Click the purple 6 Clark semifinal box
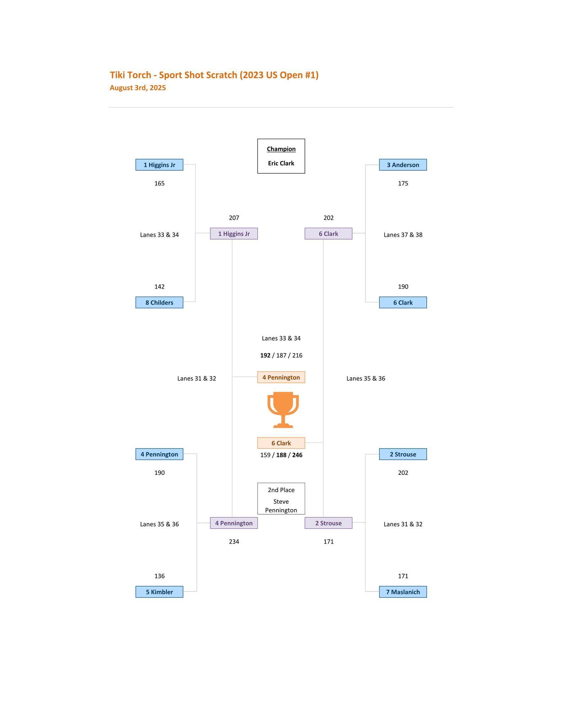 328,234
